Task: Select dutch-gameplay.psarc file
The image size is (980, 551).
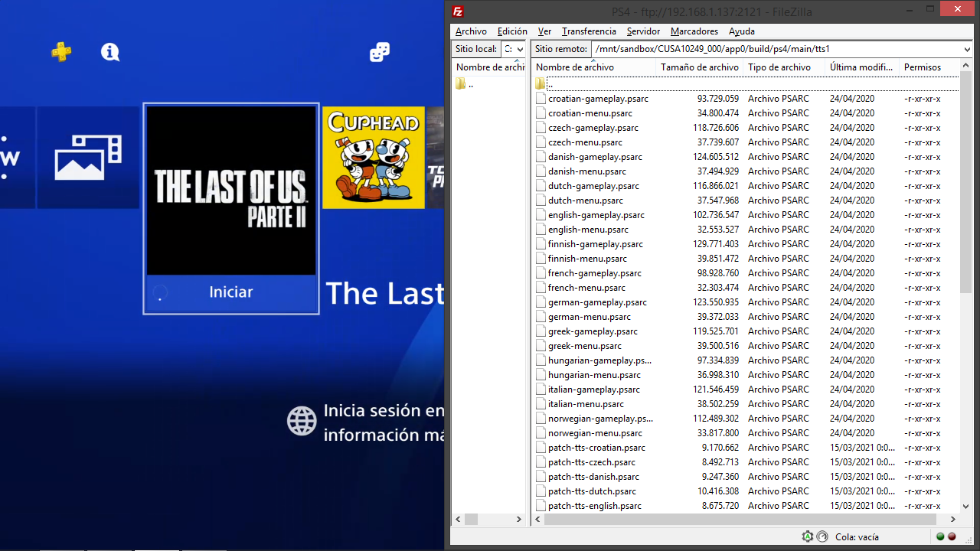Action: [593, 186]
